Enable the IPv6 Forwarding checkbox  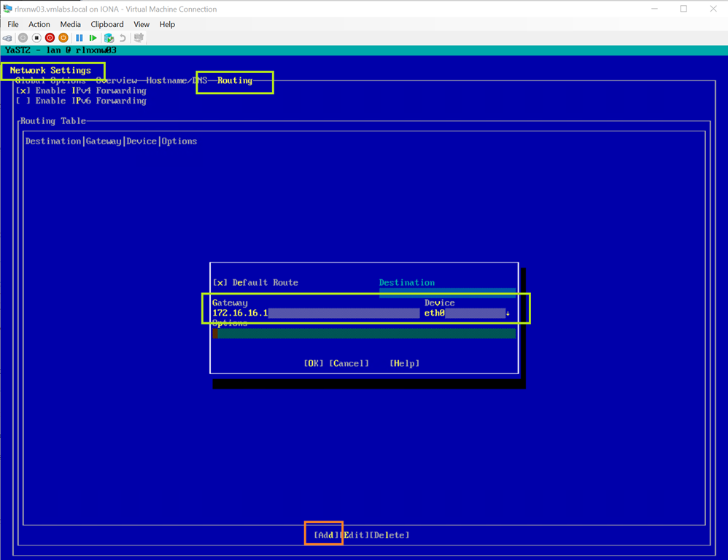click(x=23, y=101)
